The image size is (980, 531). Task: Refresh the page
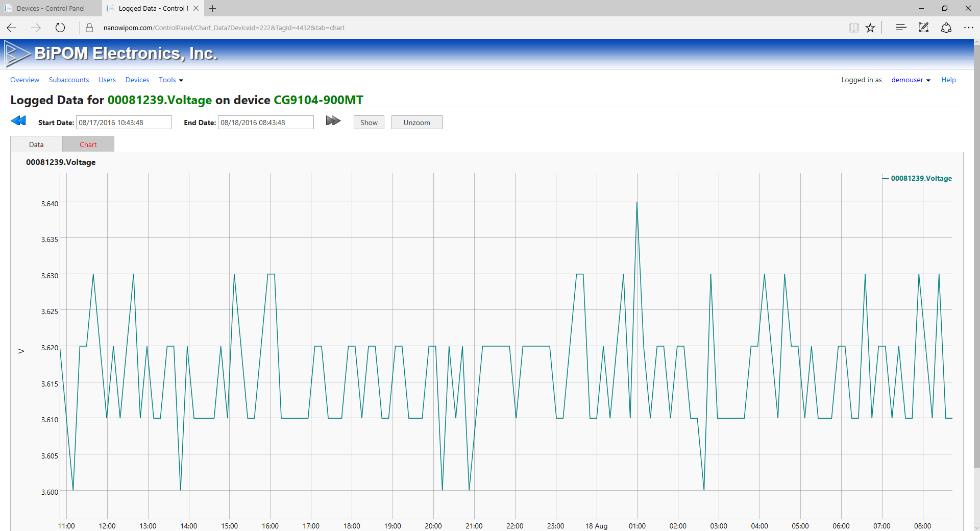[x=60, y=28]
